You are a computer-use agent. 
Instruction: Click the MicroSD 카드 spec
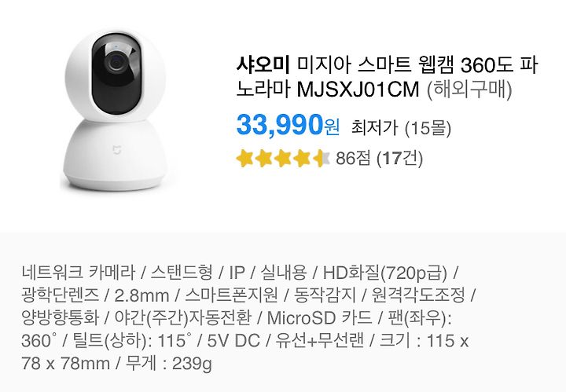pyautogui.click(x=319, y=317)
